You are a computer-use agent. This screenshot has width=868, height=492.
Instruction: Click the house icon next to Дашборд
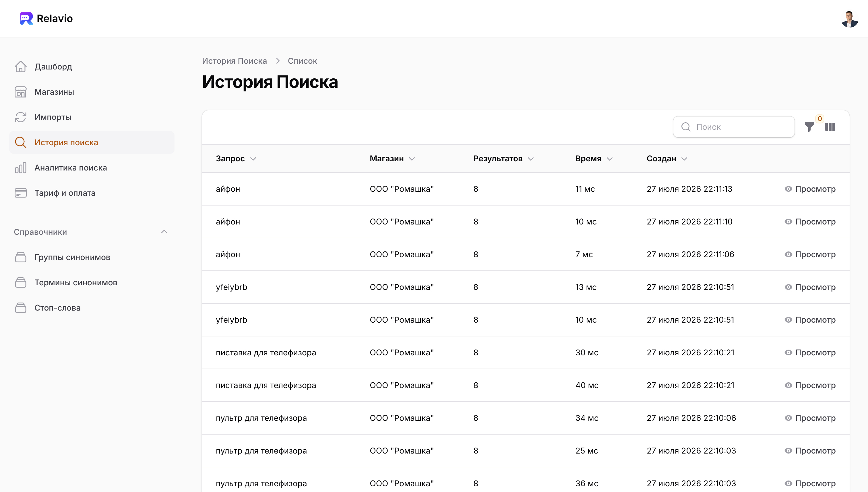(21, 67)
